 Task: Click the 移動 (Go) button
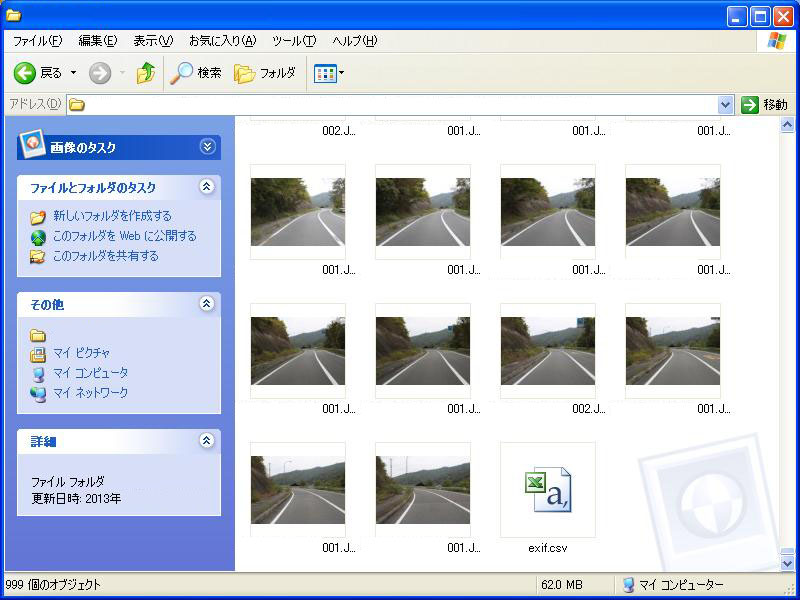(x=764, y=105)
